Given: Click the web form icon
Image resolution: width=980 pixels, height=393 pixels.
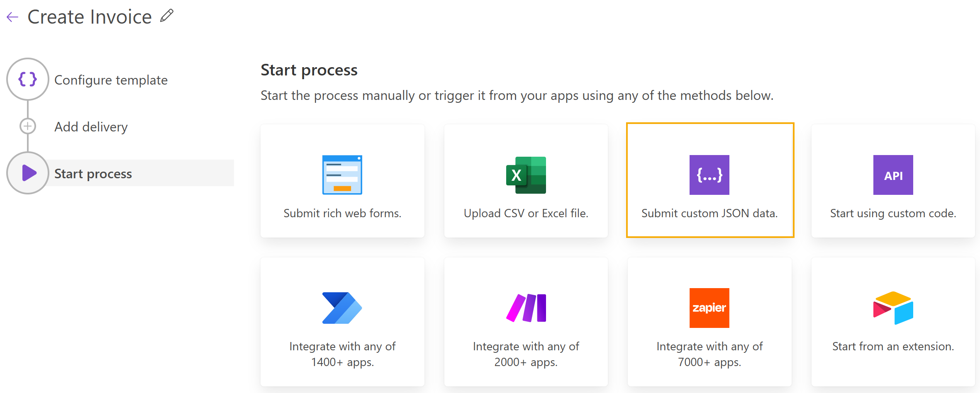Looking at the screenshot, I should (x=342, y=175).
